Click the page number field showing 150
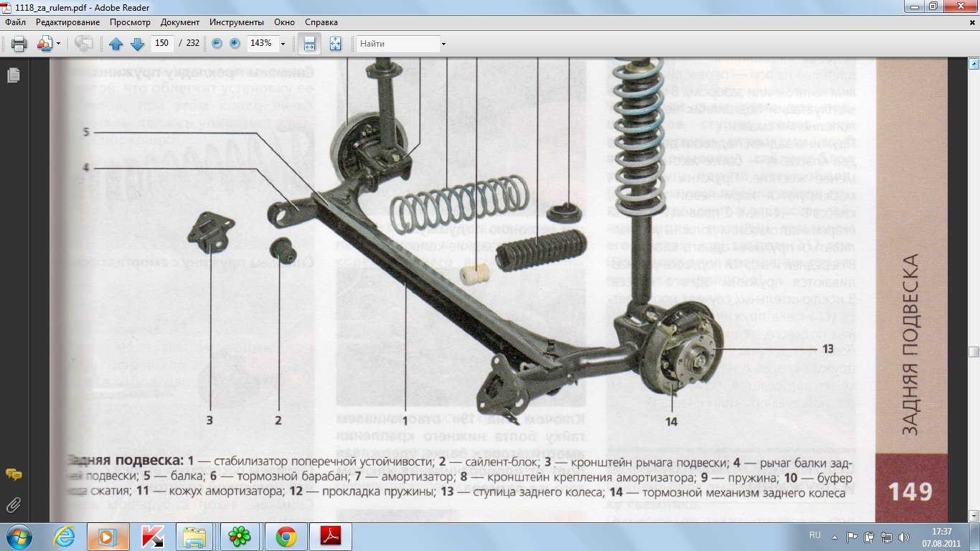The width and height of the screenshot is (980, 551). pos(161,44)
